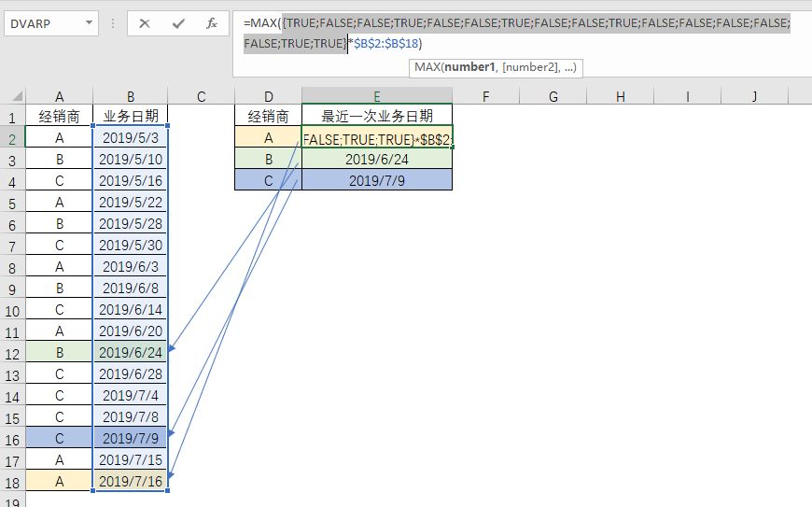Click cell E3 showing 2019/6/24
The height and width of the screenshot is (507, 812).
coord(377,159)
